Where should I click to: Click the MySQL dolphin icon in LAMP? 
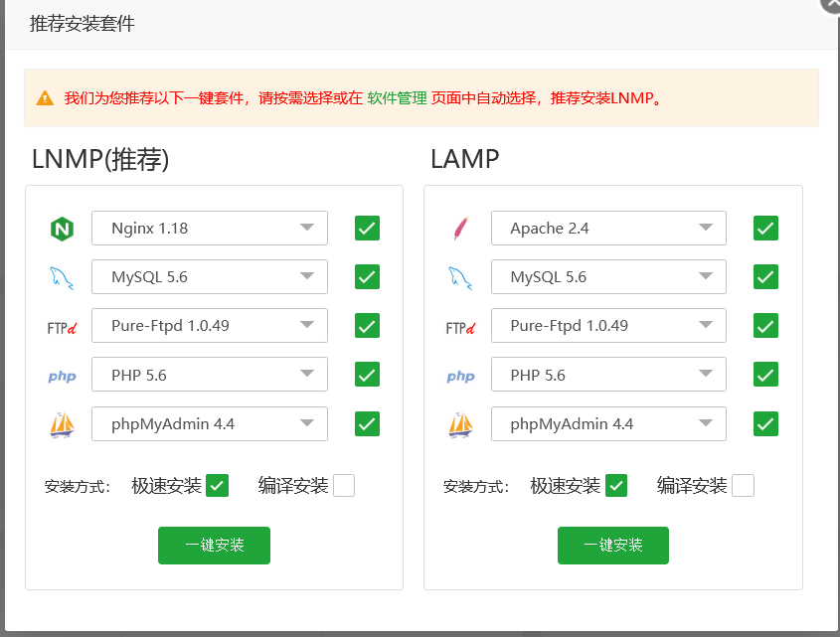point(460,278)
